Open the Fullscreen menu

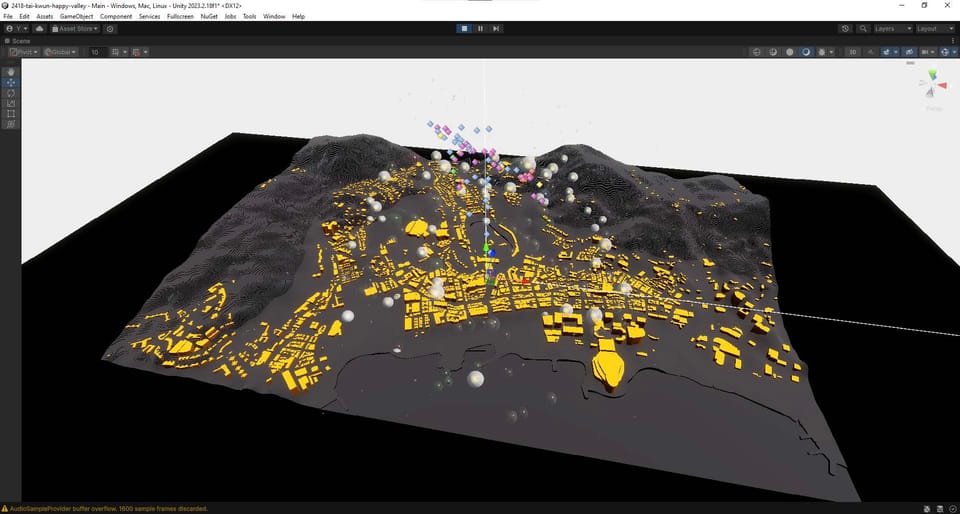(181, 17)
